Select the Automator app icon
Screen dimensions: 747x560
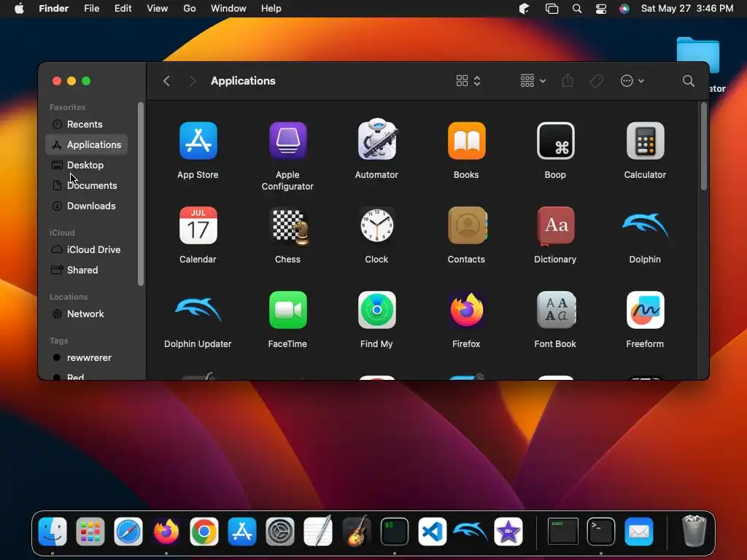[x=377, y=139]
